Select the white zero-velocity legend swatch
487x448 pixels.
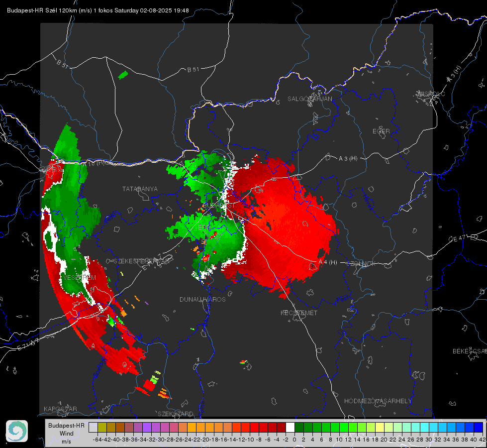290,427
